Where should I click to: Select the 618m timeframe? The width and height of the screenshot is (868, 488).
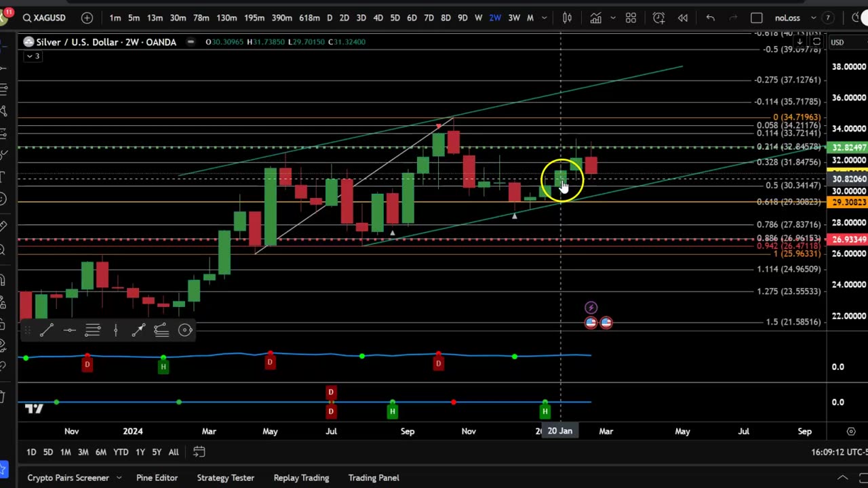click(x=309, y=18)
